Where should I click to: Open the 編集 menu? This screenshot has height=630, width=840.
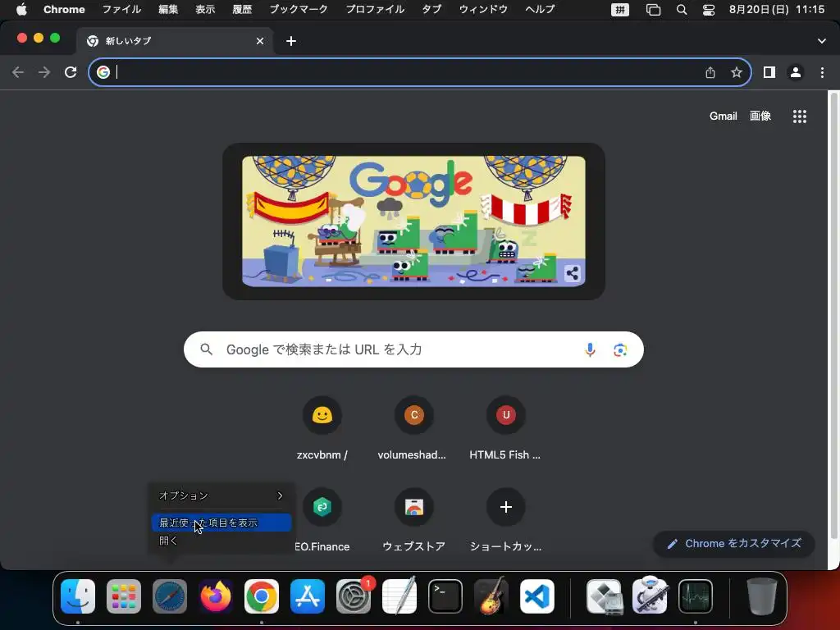(x=168, y=10)
